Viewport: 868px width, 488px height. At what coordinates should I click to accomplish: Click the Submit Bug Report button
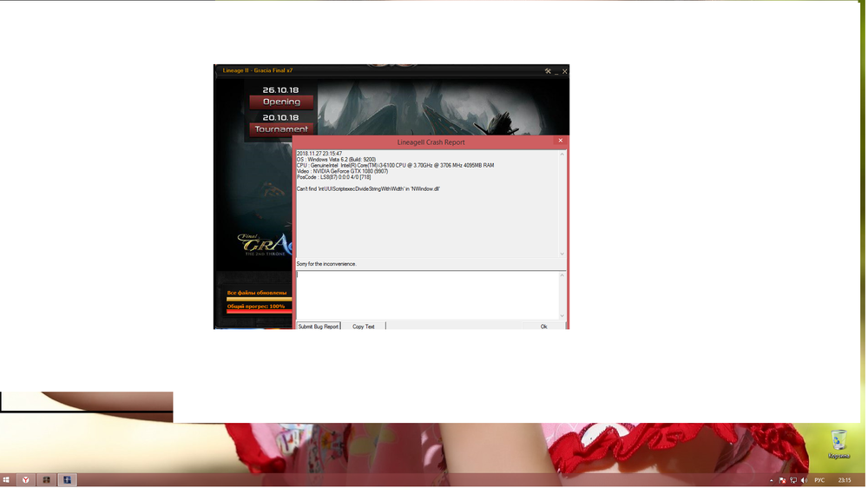click(319, 326)
